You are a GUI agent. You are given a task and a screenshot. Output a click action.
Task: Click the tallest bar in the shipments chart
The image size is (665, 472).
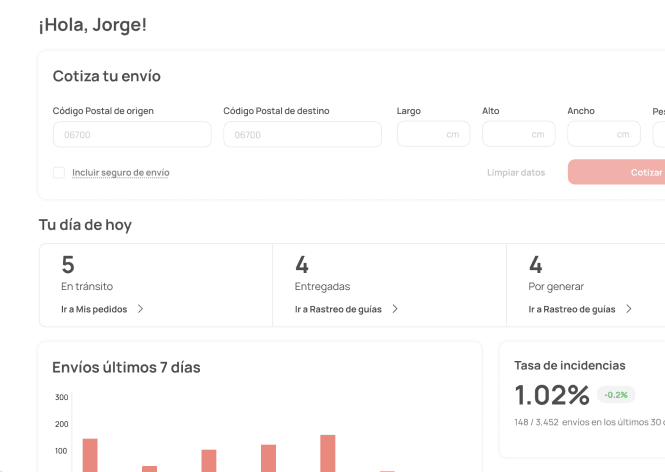(x=328, y=453)
